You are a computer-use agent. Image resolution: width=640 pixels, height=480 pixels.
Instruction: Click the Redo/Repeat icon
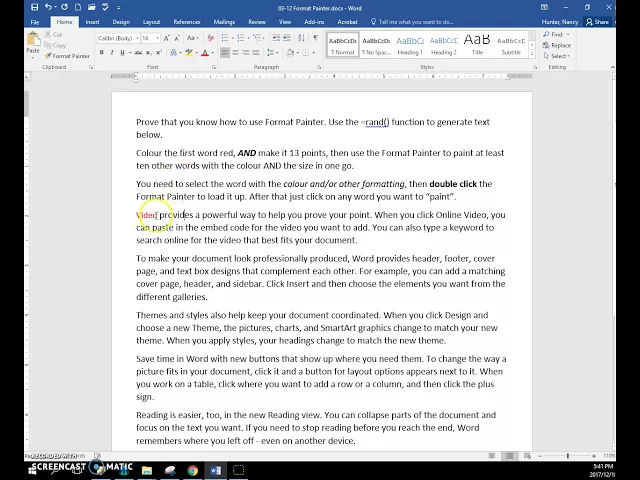[64, 7]
